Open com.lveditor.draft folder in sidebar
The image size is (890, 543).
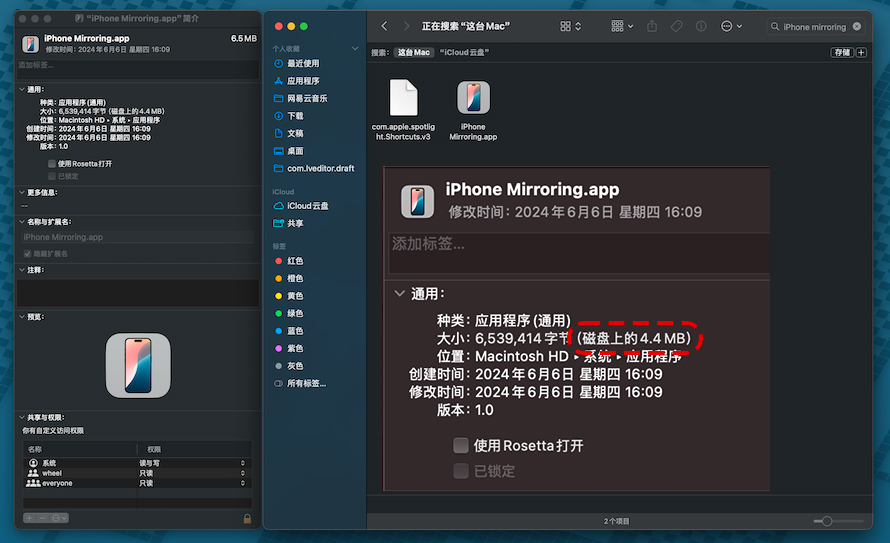(x=320, y=169)
